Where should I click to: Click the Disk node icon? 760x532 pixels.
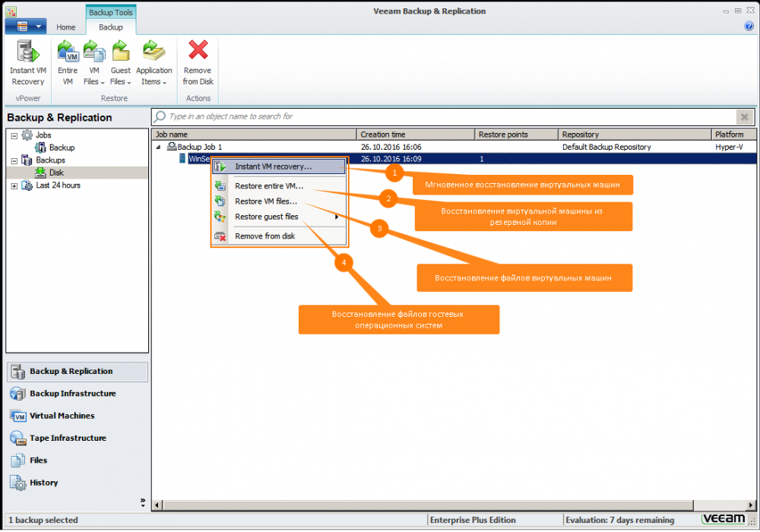click(40, 173)
